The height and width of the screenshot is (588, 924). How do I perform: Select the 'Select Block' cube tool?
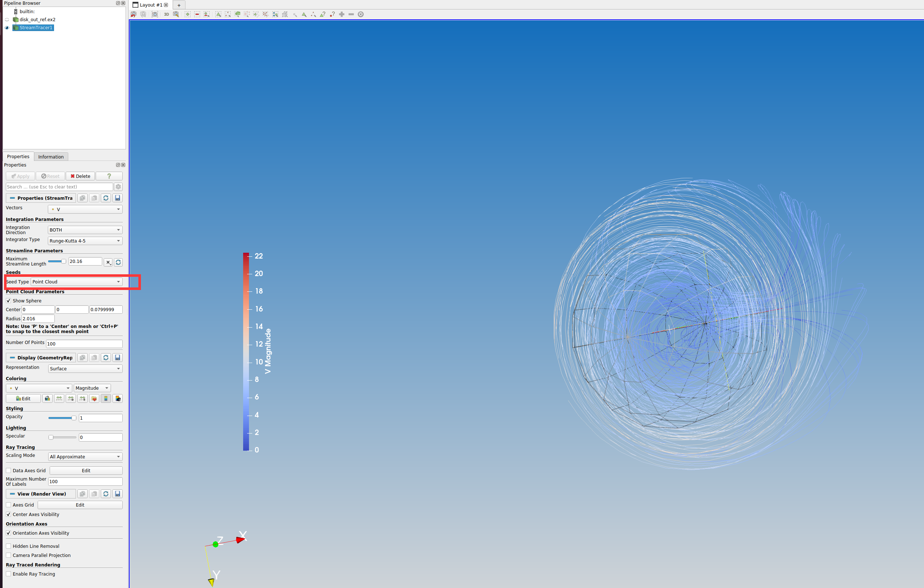(285, 14)
